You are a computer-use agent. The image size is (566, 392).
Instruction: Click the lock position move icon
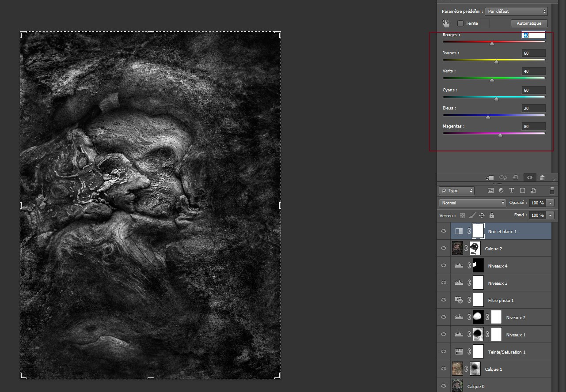click(x=482, y=215)
